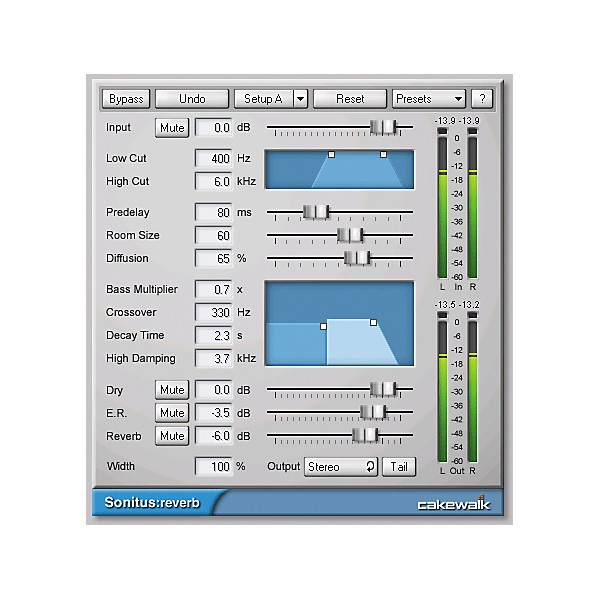
Task: Click the Room Size slider handle
Action: (350, 235)
